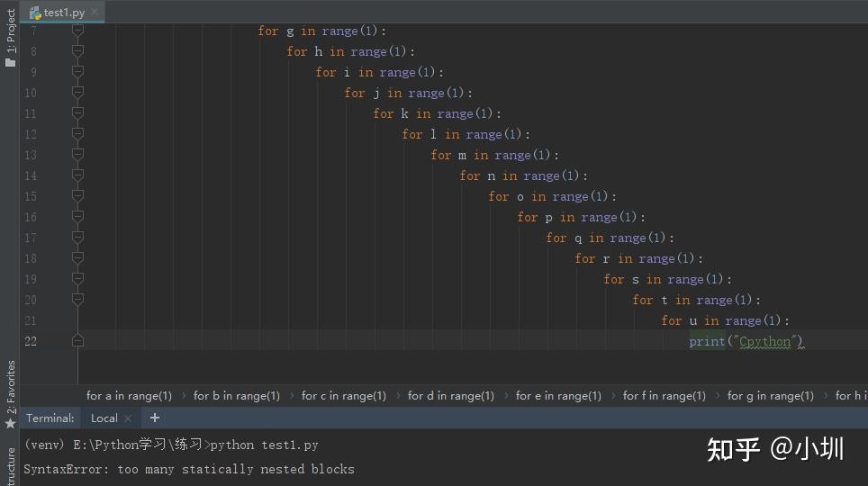
Task: Collapse the 'for k' loop fold
Action: [77, 113]
